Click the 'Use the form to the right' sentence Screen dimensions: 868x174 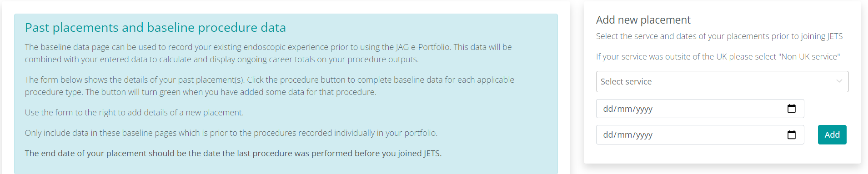(134, 113)
